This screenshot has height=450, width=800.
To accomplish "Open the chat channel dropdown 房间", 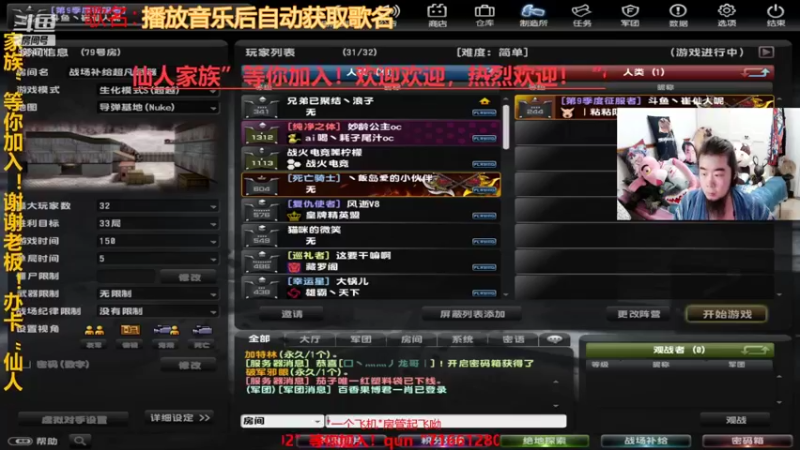I will 282,421.
